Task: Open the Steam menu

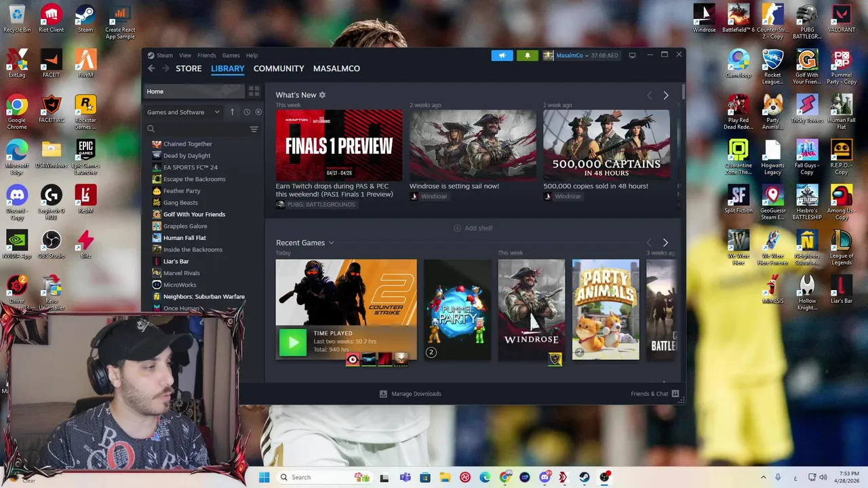Action: pyautogui.click(x=165, y=56)
